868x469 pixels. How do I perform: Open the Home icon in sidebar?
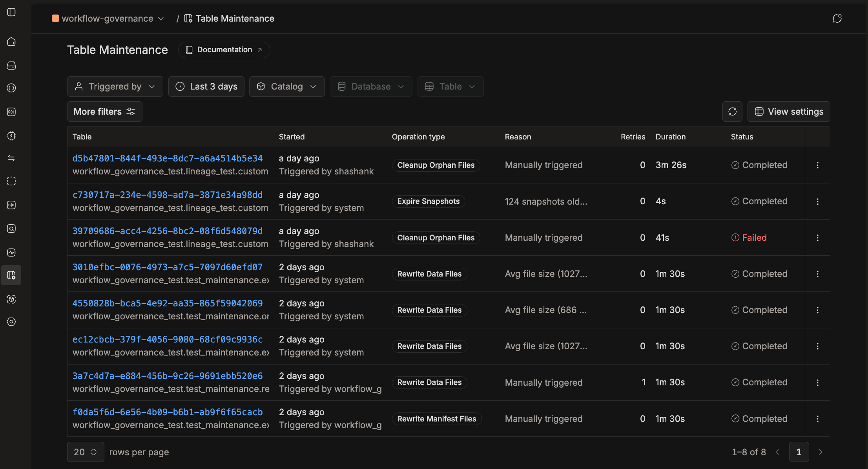click(x=11, y=42)
